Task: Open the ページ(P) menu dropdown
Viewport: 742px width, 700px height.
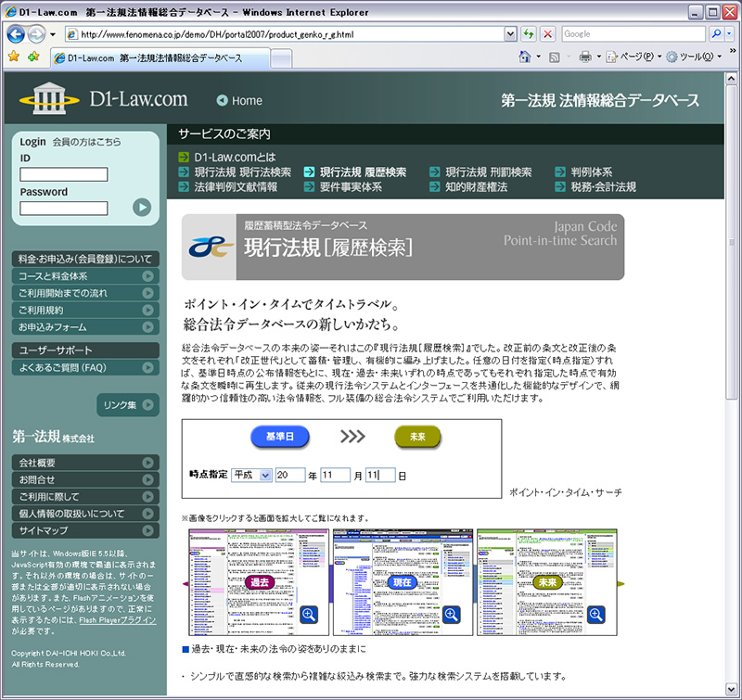Action: pyautogui.click(x=634, y=57)
